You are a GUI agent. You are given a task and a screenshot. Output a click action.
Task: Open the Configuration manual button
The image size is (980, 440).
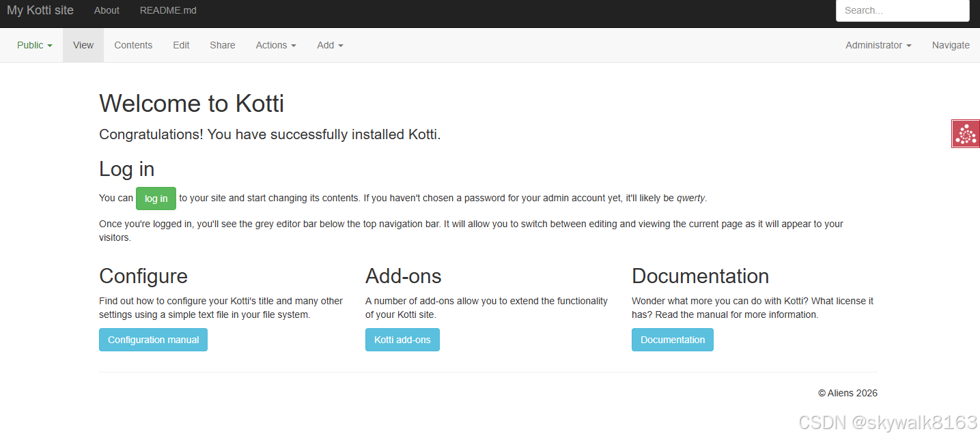(153, 340)
